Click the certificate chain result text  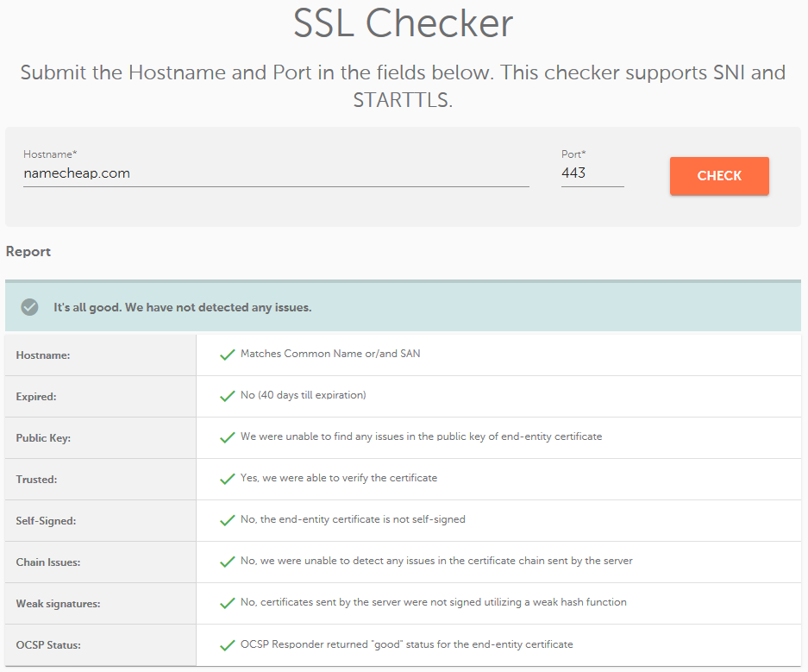coord(436,561)
